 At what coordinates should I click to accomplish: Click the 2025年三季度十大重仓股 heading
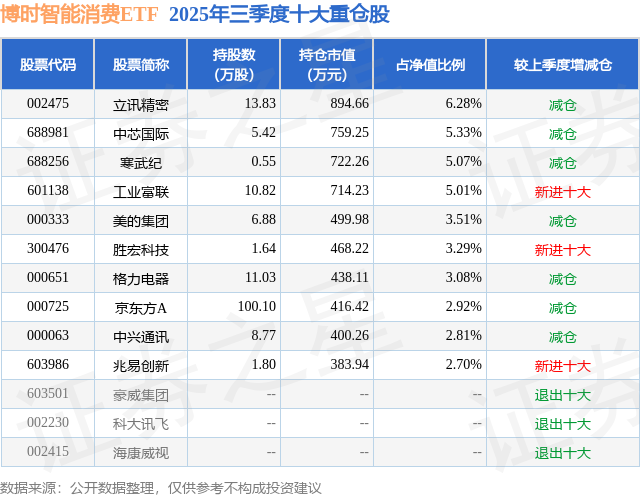click(280, 14)
